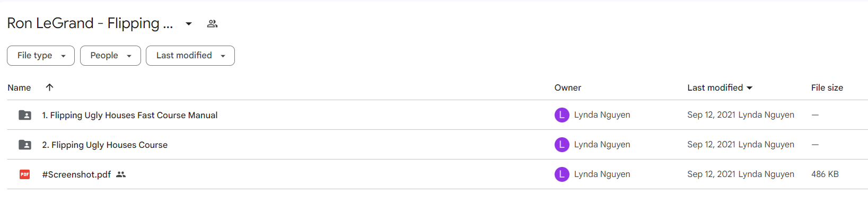Click the Ron LeGrand - Flipping folder title
868x203 pixels.
pyautogui.click(x=90, y=23)
